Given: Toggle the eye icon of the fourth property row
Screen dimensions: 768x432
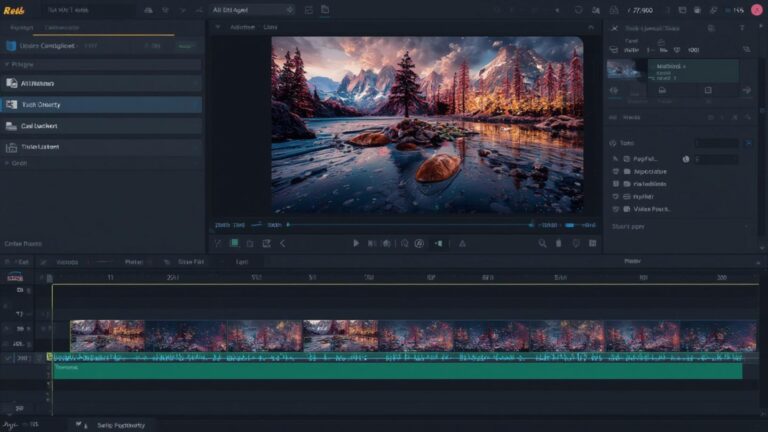Looking at the screenshot, I should pos(616,196).
